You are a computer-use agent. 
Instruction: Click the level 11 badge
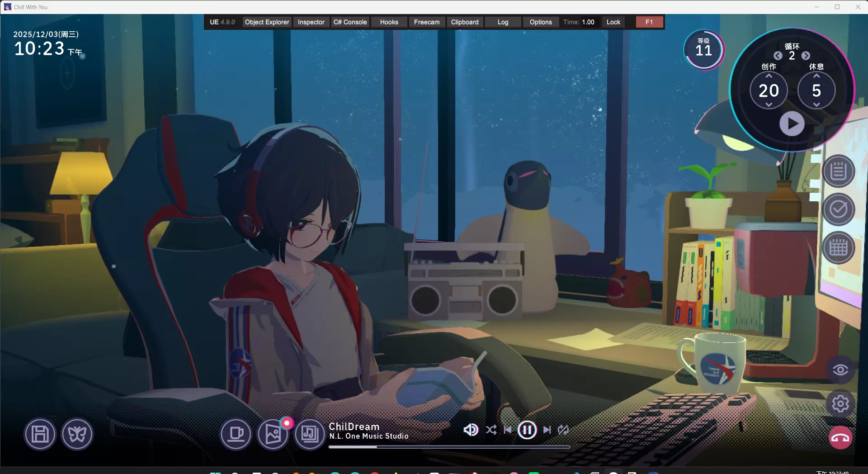[704, 49]
